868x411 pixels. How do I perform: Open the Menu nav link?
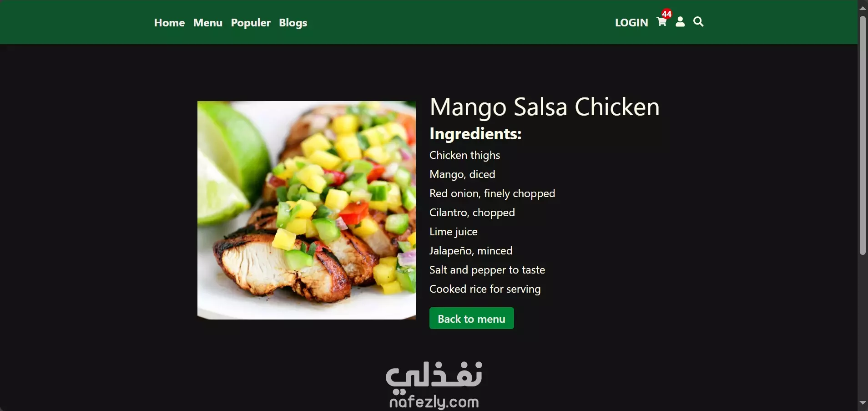click(x=208, y=23)
